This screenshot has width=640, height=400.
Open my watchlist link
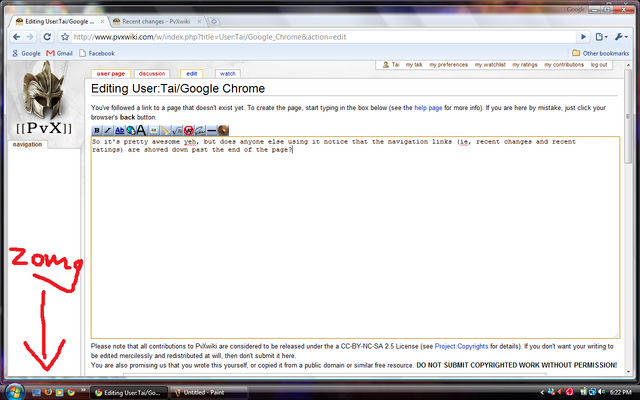point(490,64)
